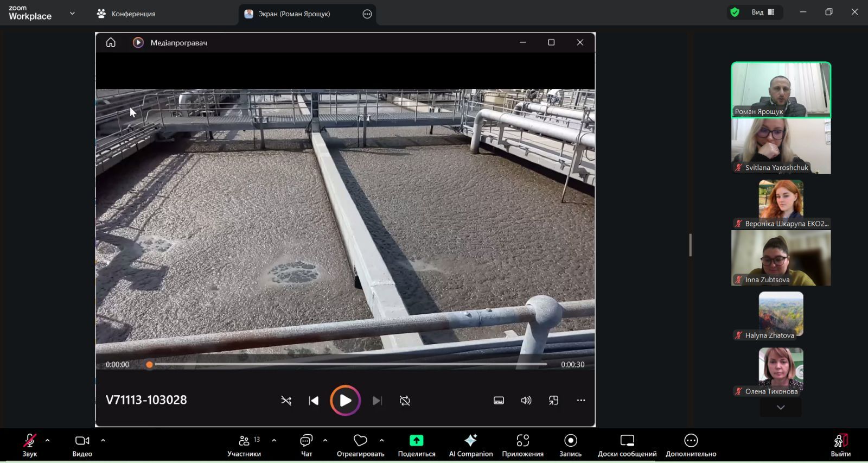Open the AI Companion icon
This screenshot has height=463, width=868.
(470, 445)
